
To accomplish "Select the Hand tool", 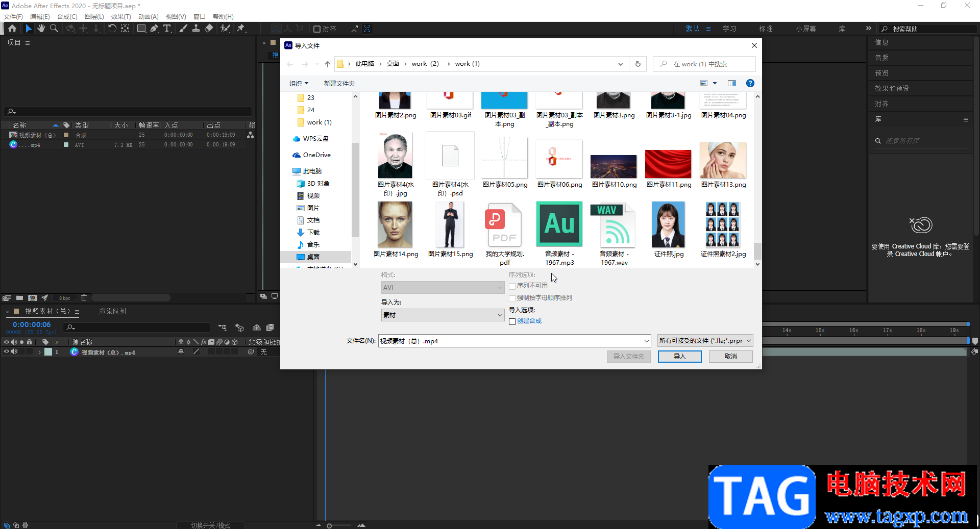I will 41,29.
